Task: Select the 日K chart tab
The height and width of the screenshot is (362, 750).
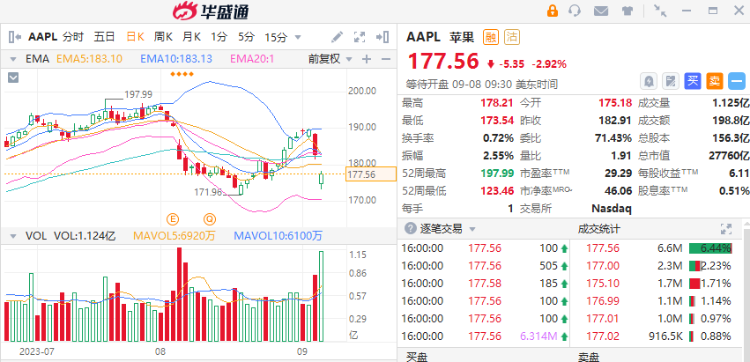Action: tap(135, 37)
